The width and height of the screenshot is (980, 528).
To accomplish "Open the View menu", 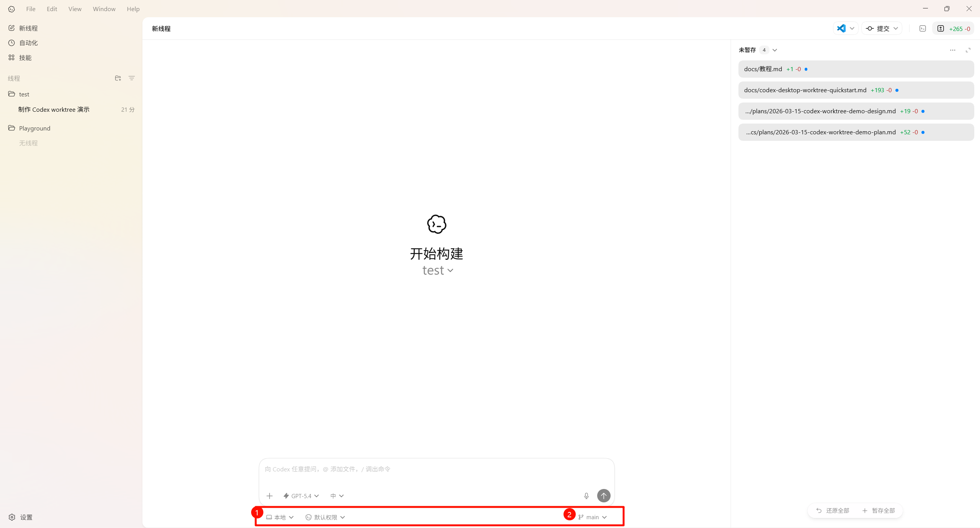I will point(75,9).
